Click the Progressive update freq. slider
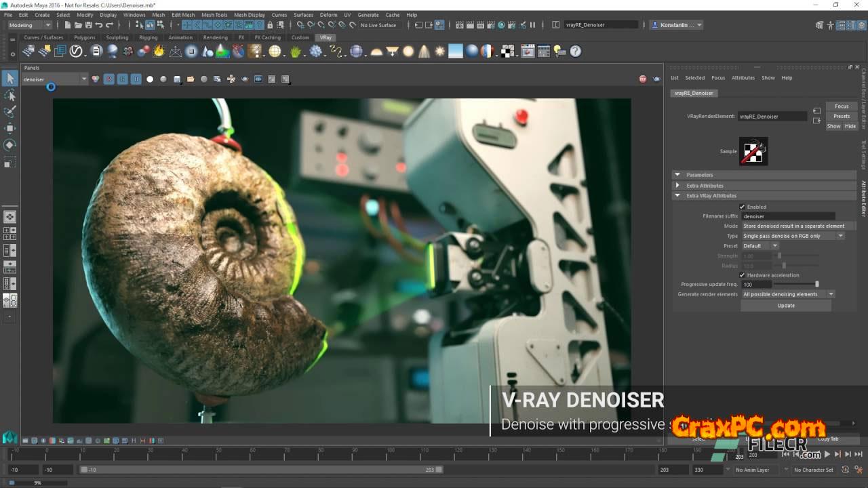This screenshot has height=488, width=868. [x=797, y=285]
